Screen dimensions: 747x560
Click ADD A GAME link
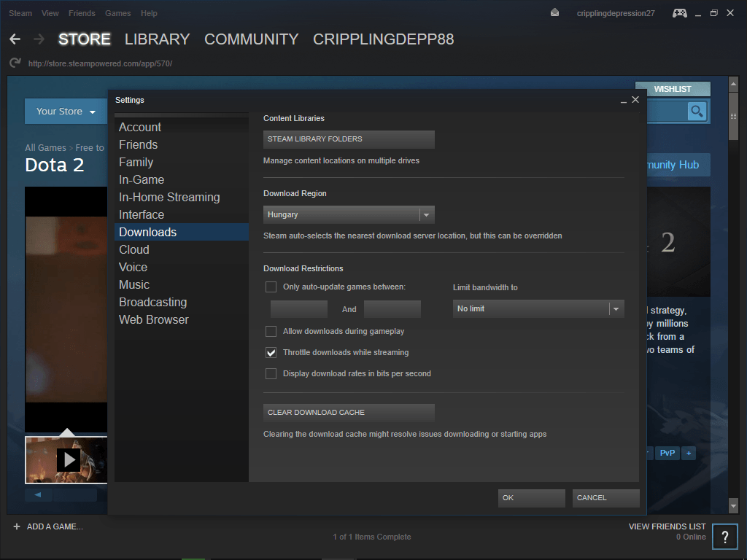pyautogui.click(x=55, y=526)
